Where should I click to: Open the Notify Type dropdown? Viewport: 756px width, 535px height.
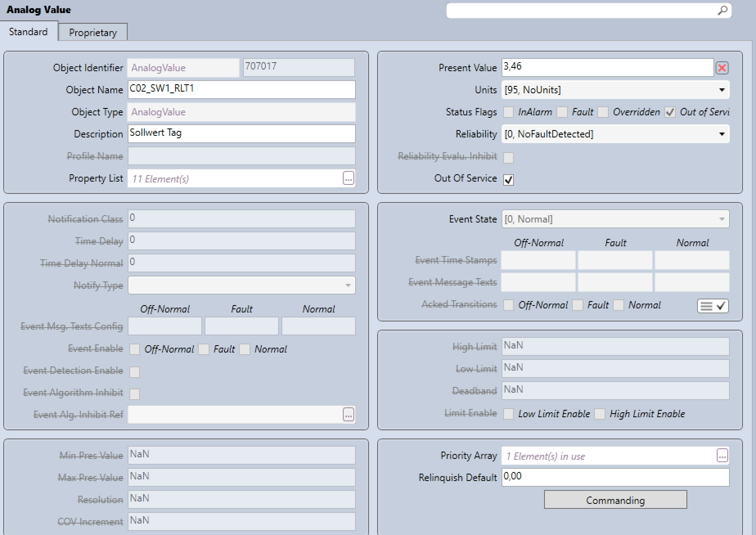point(242,285)
